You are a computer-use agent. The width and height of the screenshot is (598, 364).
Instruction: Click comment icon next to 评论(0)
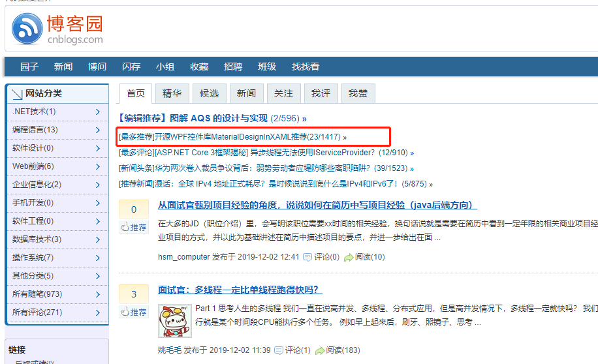pyautogui.click(x=307, y=257)
